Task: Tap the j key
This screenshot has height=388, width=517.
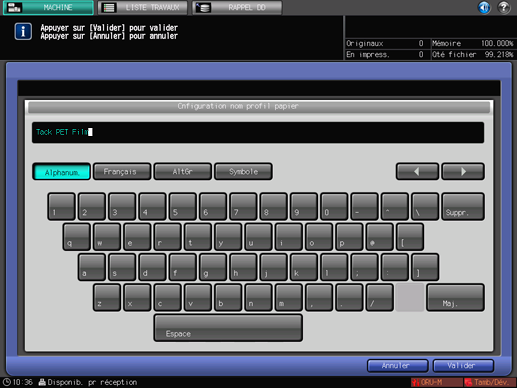Action: (274, 267)
